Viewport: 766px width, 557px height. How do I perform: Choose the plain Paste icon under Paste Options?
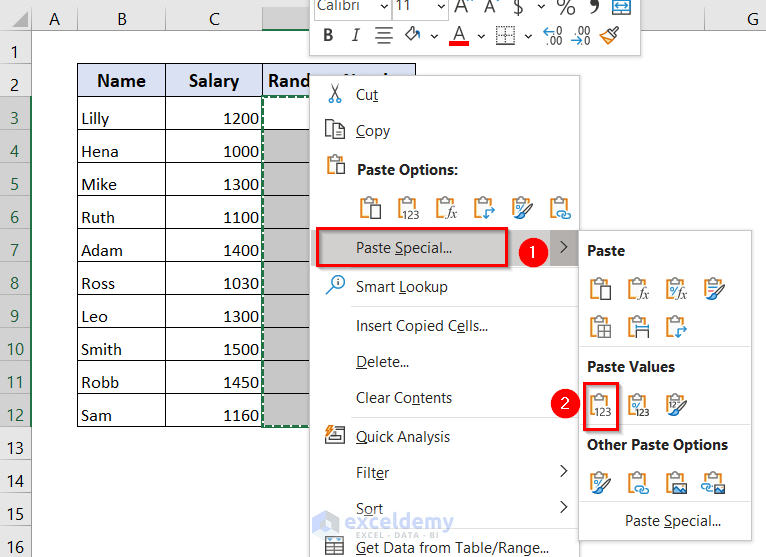370,208
